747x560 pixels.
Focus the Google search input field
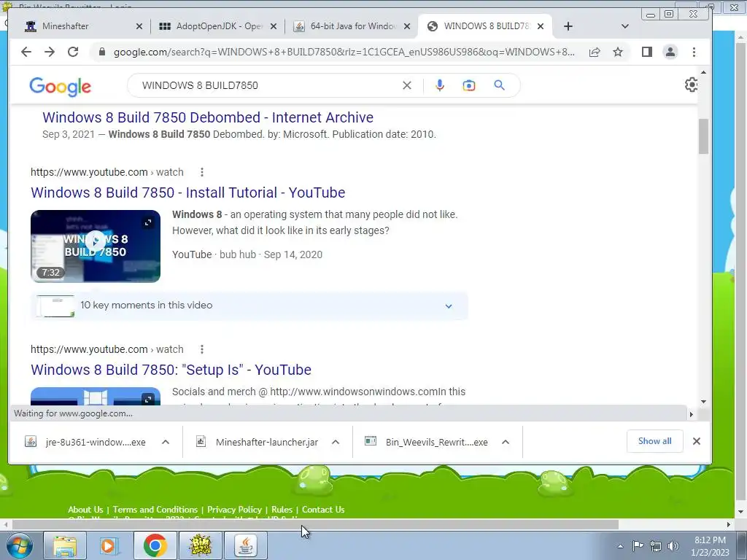tap(267, 85)
